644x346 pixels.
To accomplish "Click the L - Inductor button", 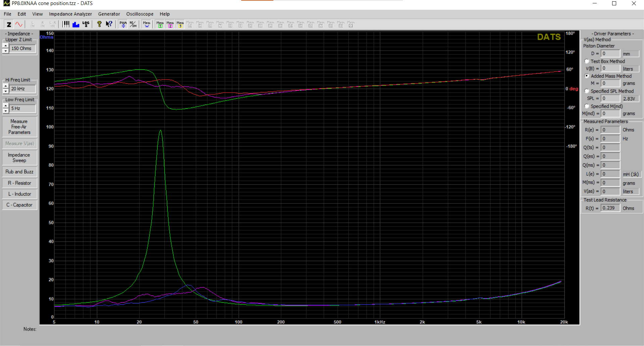I will 19,194.
